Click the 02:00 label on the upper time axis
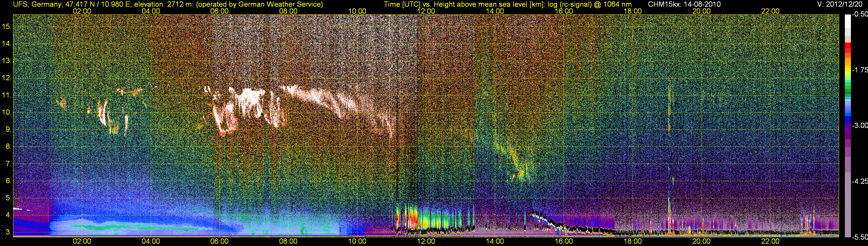Viewport: 868px width, 246px height. point(82,11)
